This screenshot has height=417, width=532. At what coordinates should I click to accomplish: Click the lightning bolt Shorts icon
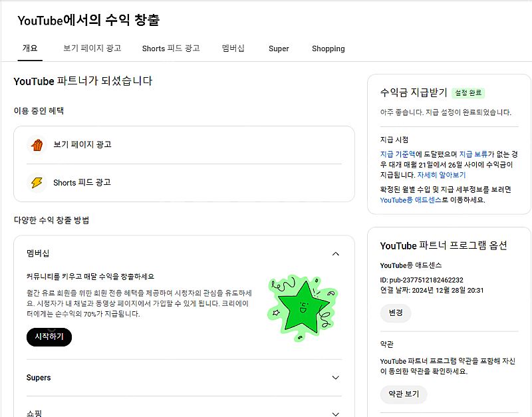[37, 182]
